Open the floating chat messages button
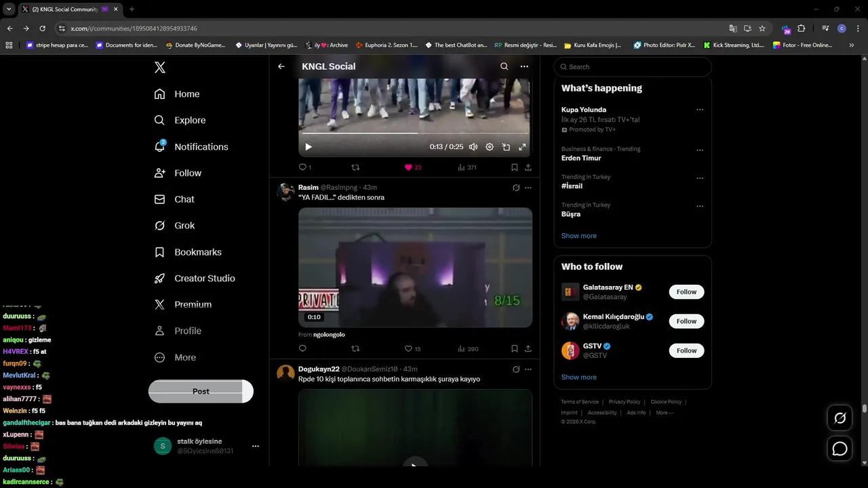The width and height of the screenshot is (868, 488). pos(840,449)
